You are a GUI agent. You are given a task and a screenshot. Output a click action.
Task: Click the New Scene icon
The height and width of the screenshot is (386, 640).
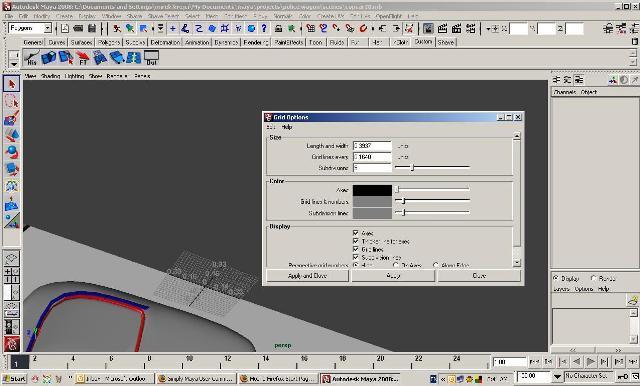65,28
